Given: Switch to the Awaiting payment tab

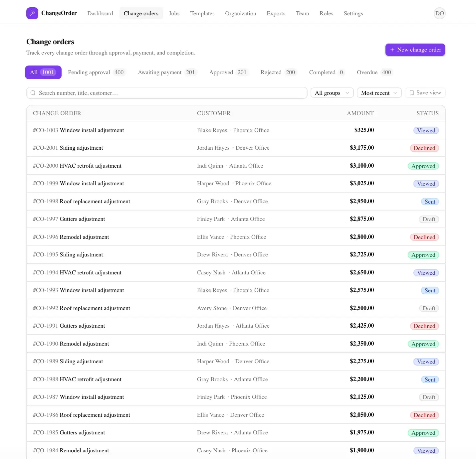Looking at the screenshot, I should coord(167,72).
